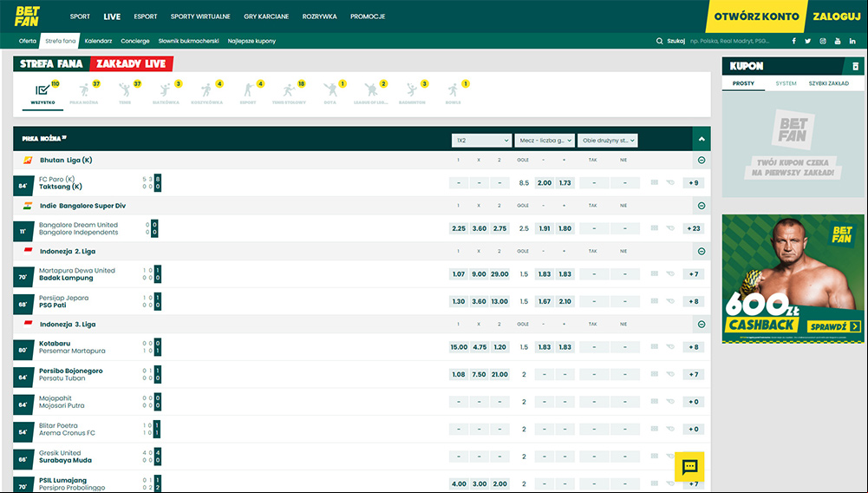Filter live bets by Piłka nożna icon
This screenshot has width=868, height=493.
(x=84, y=90)
